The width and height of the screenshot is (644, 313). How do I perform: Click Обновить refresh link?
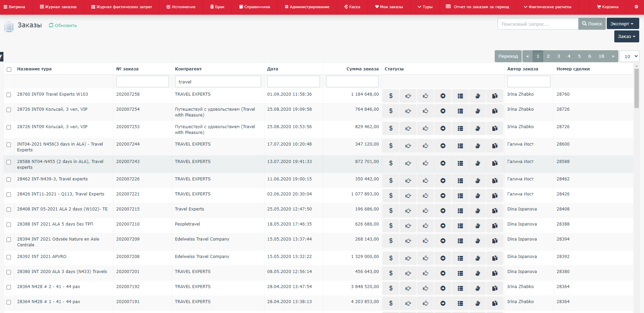(63, 26)
